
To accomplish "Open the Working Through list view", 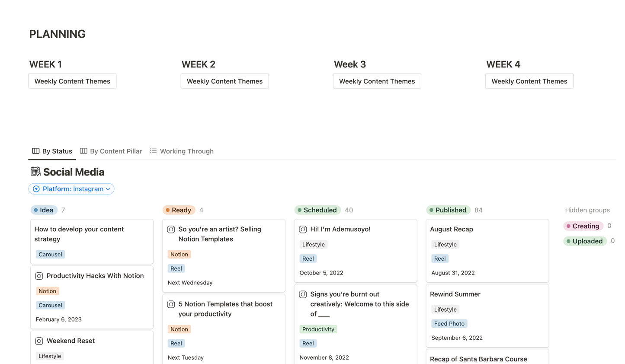I will tap(182, 151).
